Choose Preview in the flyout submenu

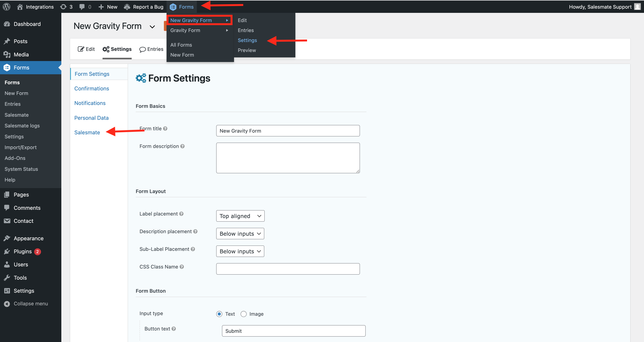[247, 50]
